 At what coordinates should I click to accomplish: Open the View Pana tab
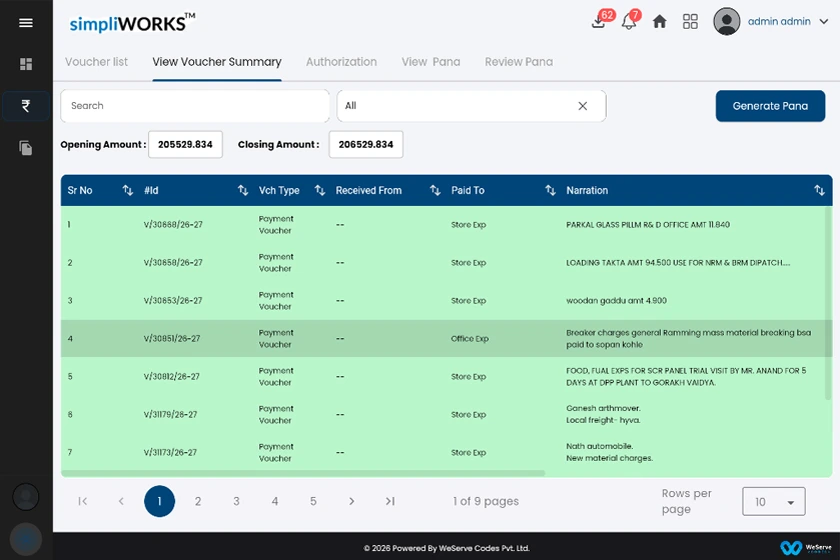(x=431, y=62)
